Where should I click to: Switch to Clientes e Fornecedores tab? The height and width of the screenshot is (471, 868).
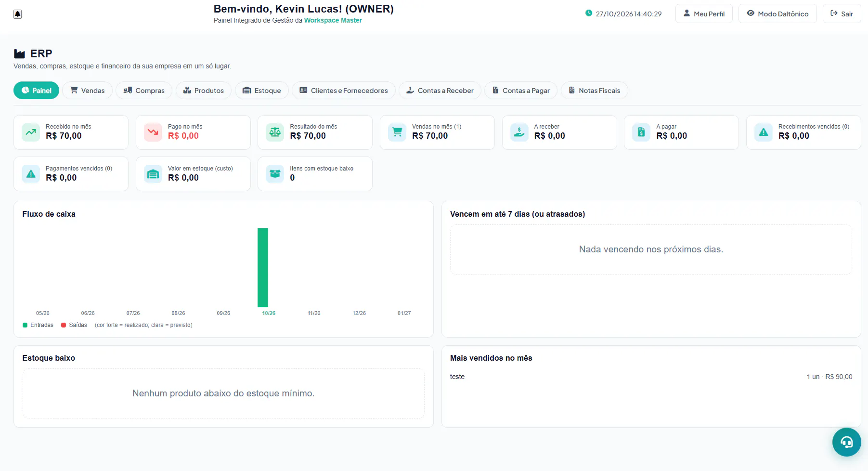344,91
